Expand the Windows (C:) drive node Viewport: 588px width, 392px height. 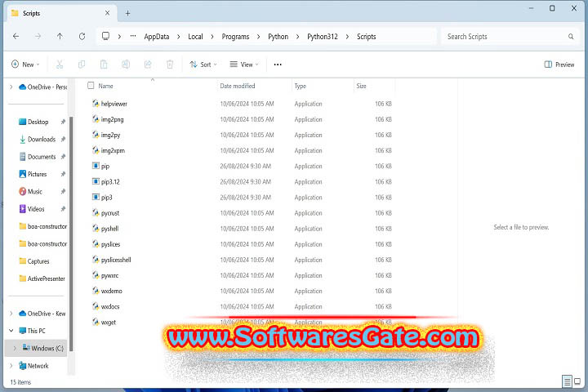[x=15, y=348]
